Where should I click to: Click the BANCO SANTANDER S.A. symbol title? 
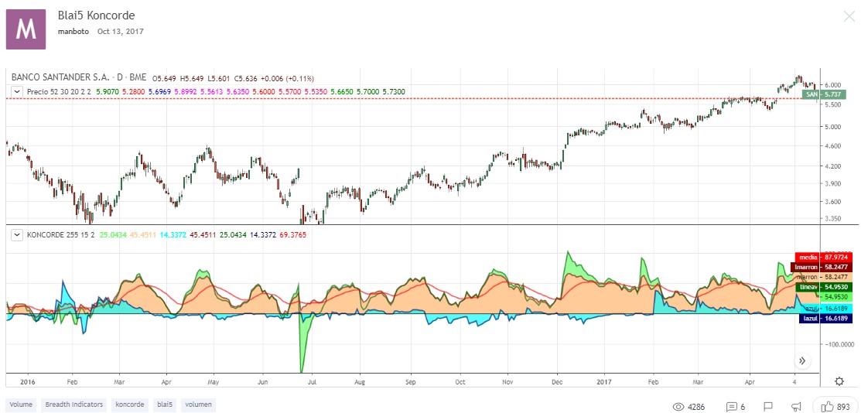[x=79, y=79]
